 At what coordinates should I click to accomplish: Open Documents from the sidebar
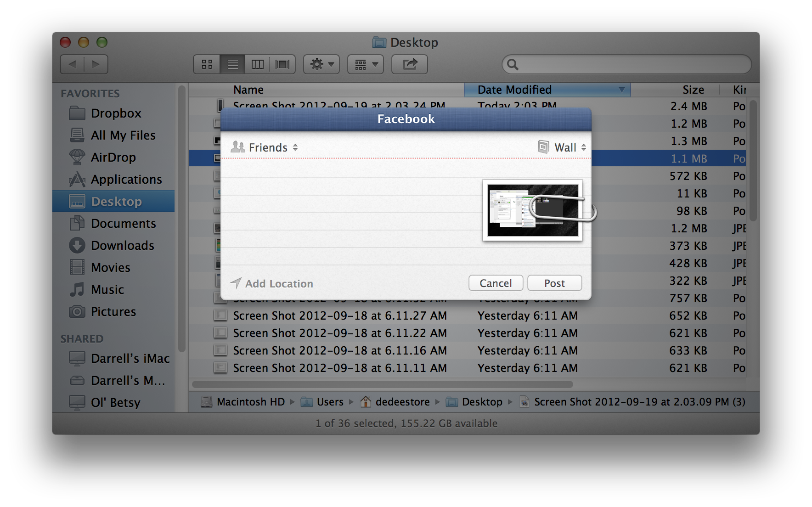pyautogui.click(x=113, y=223)
